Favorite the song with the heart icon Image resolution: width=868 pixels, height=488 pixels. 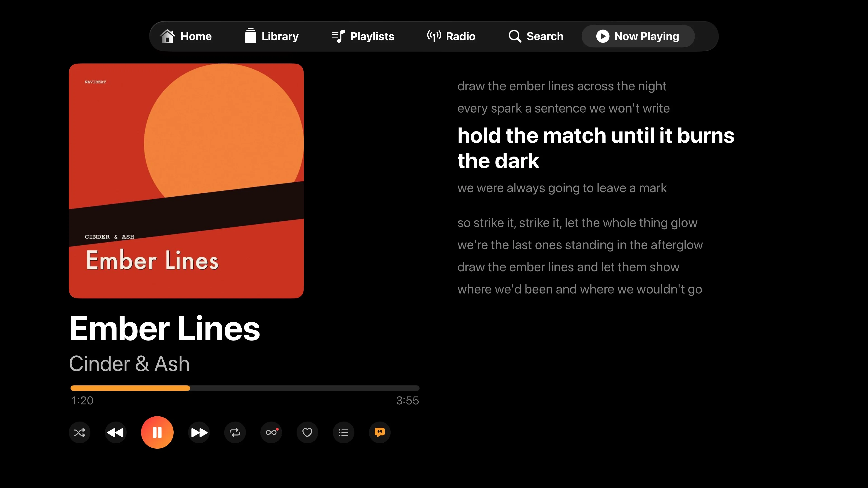point(307,432)
